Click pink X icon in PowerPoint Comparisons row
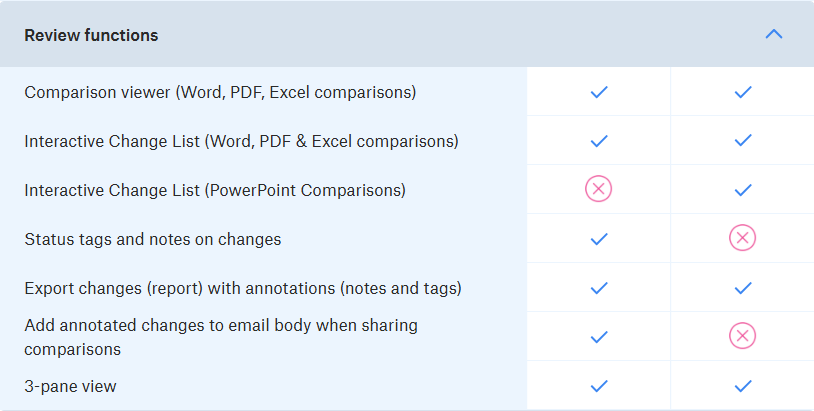 599,189
